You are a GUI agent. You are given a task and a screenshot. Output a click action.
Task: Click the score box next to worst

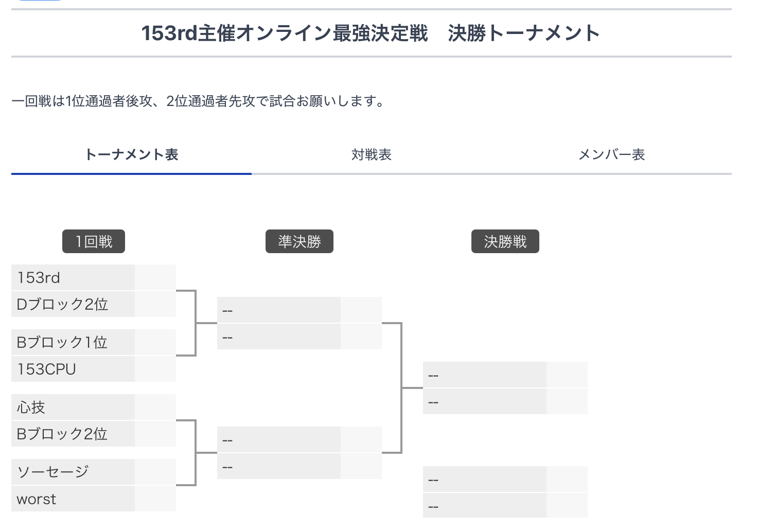tap(155, 499)
